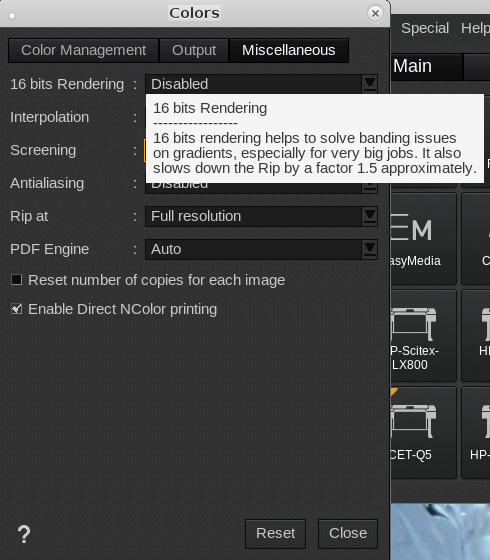490x560 pixels.
Task: Uncheck Enable Direct NColor printing
Action: (16, 309)
